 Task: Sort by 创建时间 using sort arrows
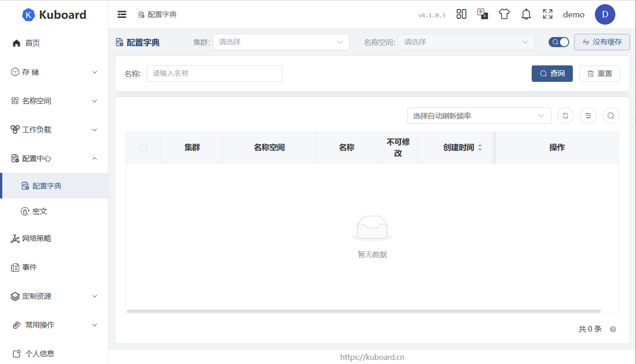click(480, 148)
